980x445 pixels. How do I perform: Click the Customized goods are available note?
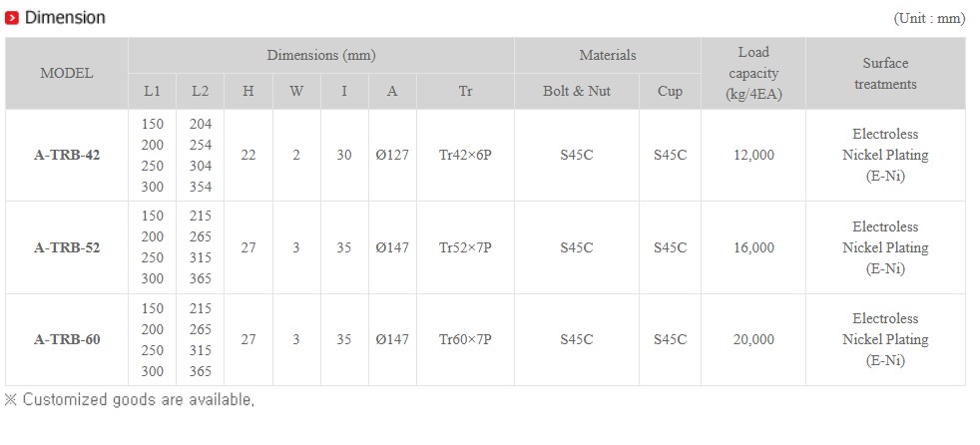point(130,400)
